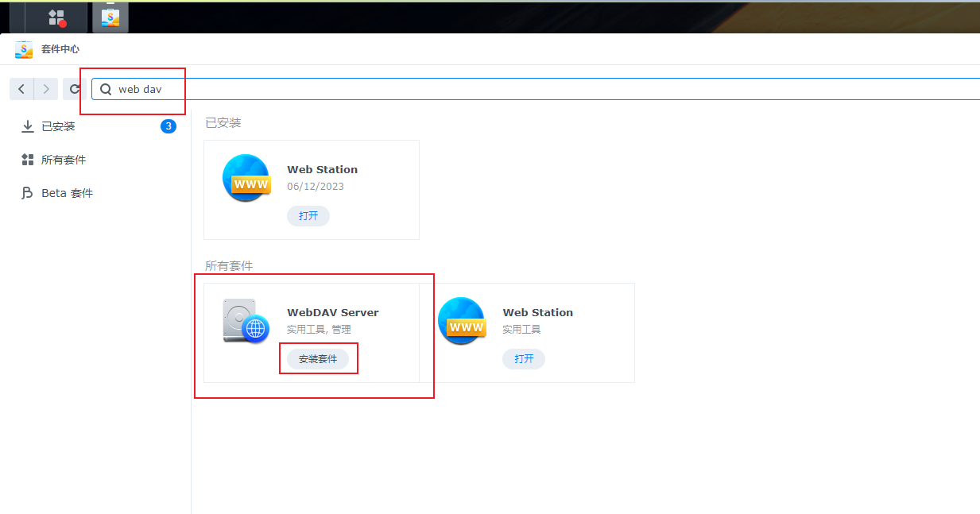Open installed Web Station via 打开
980x514 pixels.
click(308, 215)
